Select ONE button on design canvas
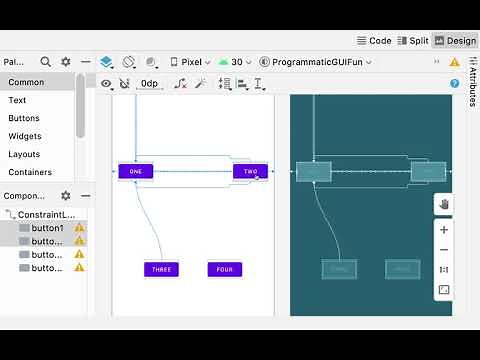The height and width of the screenshot is (360, 480). (136, 171)
